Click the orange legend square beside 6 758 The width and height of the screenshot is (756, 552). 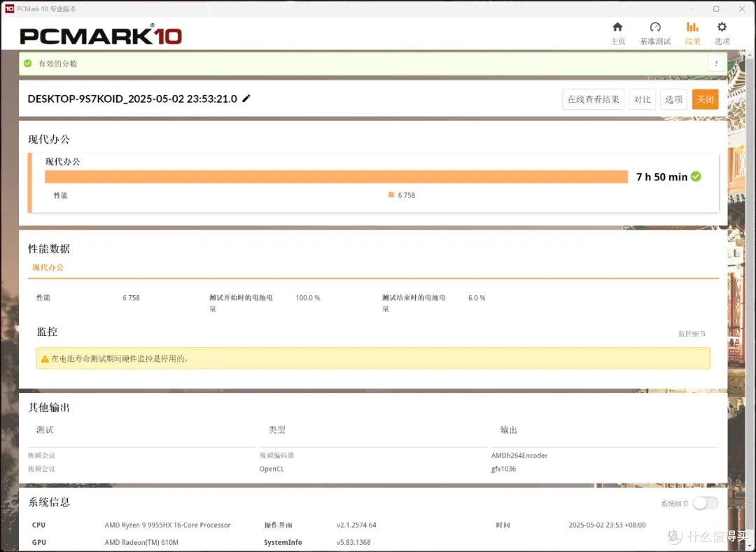pos(391,194)
